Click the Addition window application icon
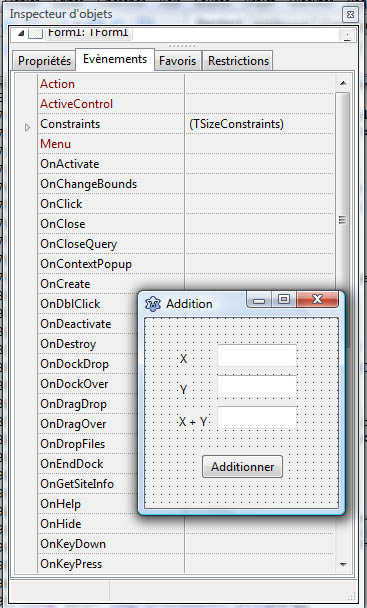 click(152, 304)
